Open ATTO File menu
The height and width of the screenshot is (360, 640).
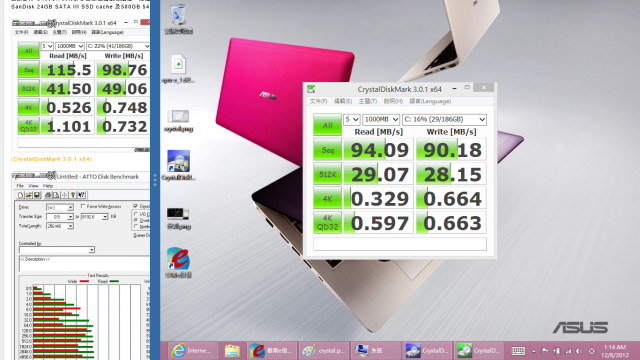tap(20, 186)
